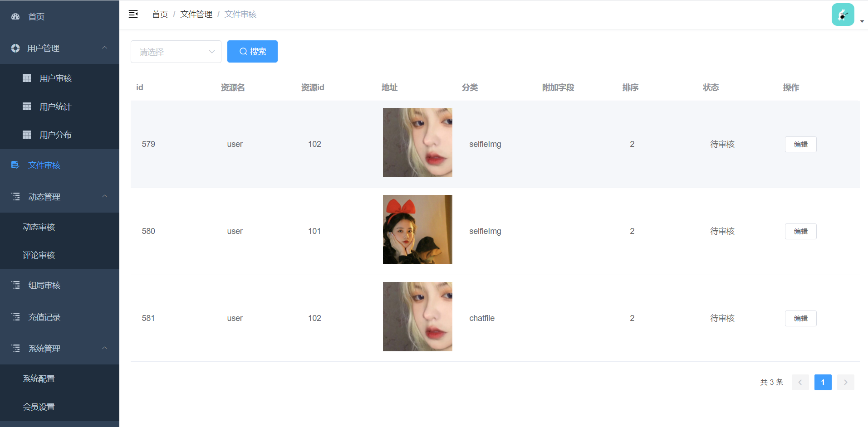Open the 请选择 filter dropdown
Image resolution: width=868 pixels, height=427 pixels.
[176, 52]
